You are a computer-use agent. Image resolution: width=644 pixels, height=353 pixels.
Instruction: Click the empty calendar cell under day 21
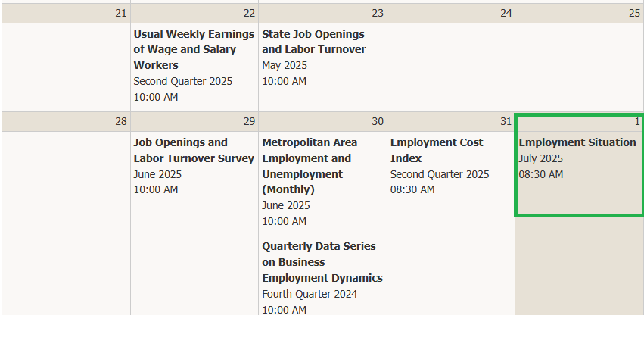pyautogui.click(x=66, y=67)
